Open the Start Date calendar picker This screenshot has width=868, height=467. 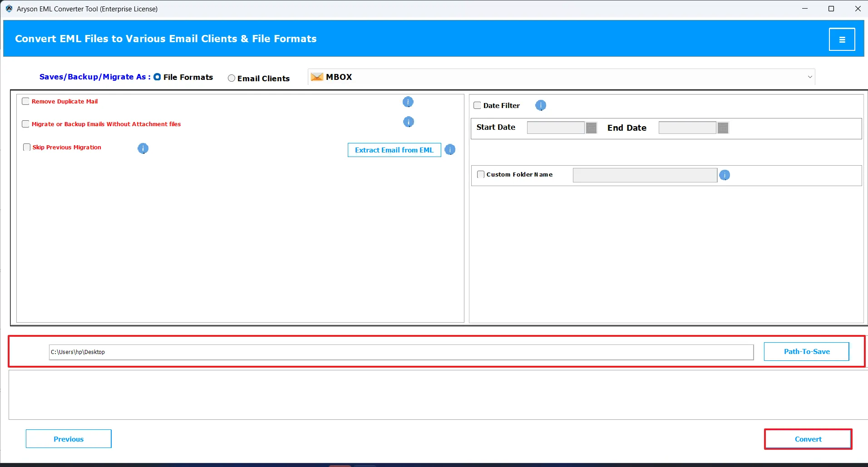[x=591, y=128]
